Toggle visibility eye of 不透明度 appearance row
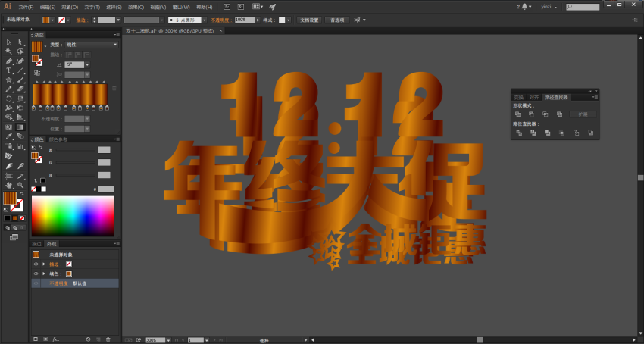Viewport: 644px width, 344px height. click(36, 283)
